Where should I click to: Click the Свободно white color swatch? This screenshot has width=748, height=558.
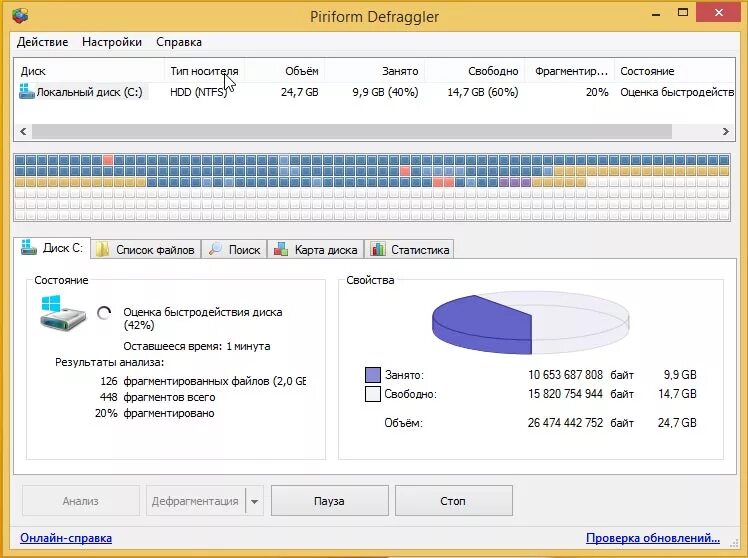373,394
